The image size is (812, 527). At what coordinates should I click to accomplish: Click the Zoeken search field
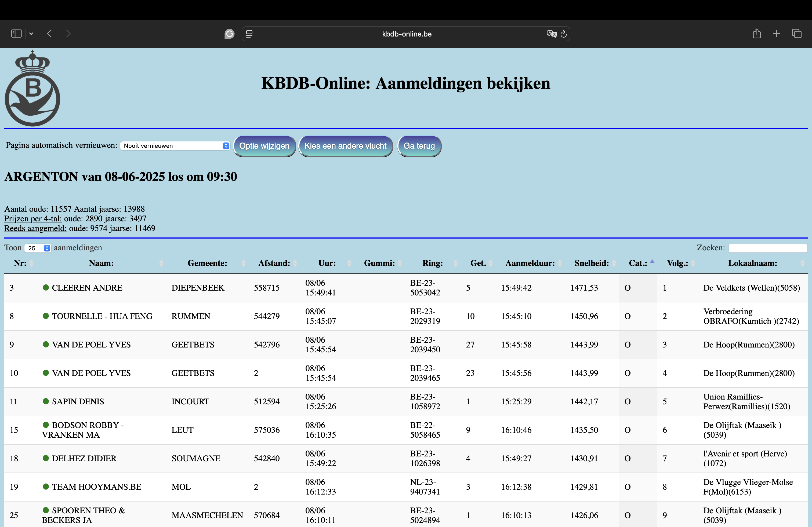click(x=767, y=248)
